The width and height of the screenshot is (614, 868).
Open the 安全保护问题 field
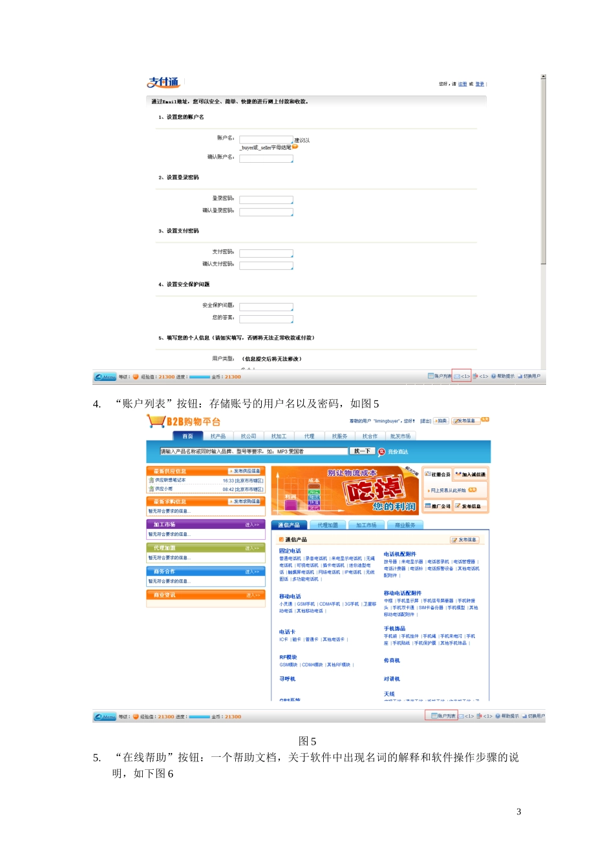click(x=266, y=307)
